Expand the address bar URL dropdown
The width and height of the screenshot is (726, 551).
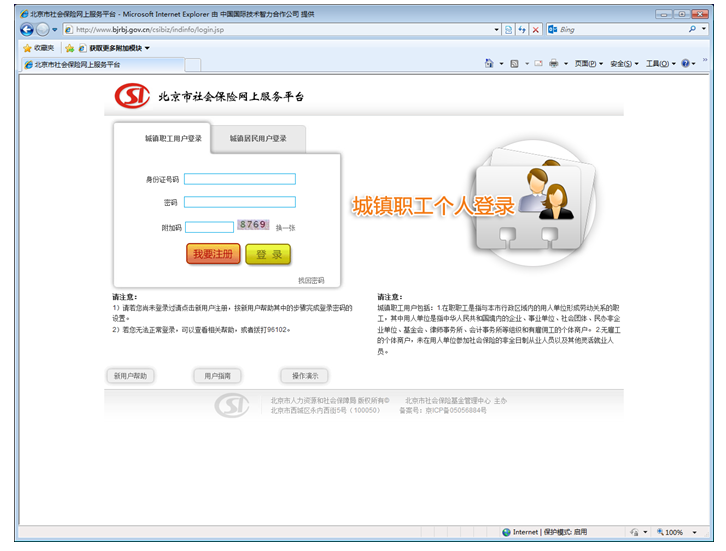coord(497,30)
